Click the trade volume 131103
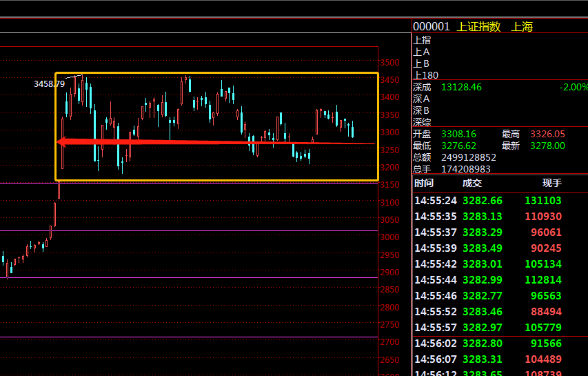Image resolution: width=588 pixels, height=376 pixels. 543,200
